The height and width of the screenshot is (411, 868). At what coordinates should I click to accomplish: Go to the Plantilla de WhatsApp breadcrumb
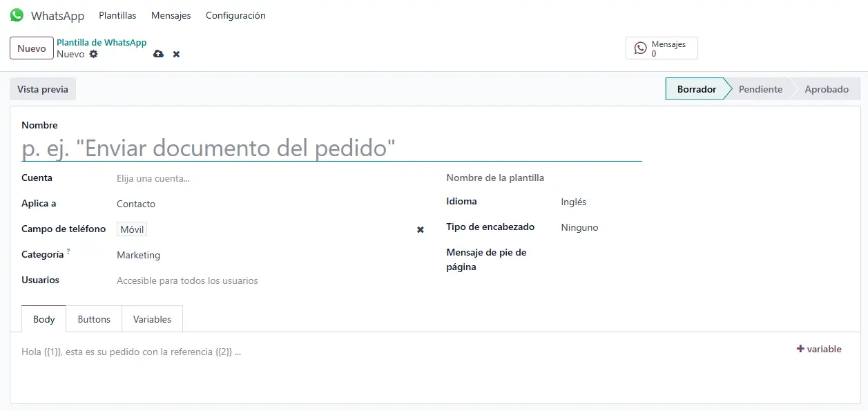[102, 42]
